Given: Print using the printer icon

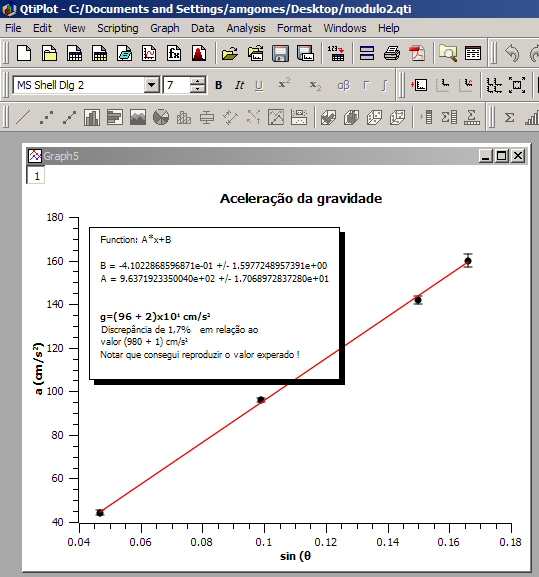Looking at the screenshot, I should pos(392,53).
